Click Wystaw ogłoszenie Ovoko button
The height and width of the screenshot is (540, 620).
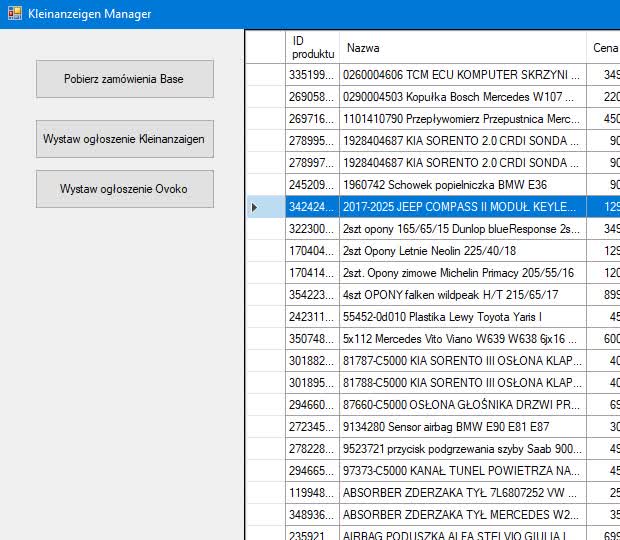pos(125,189)
